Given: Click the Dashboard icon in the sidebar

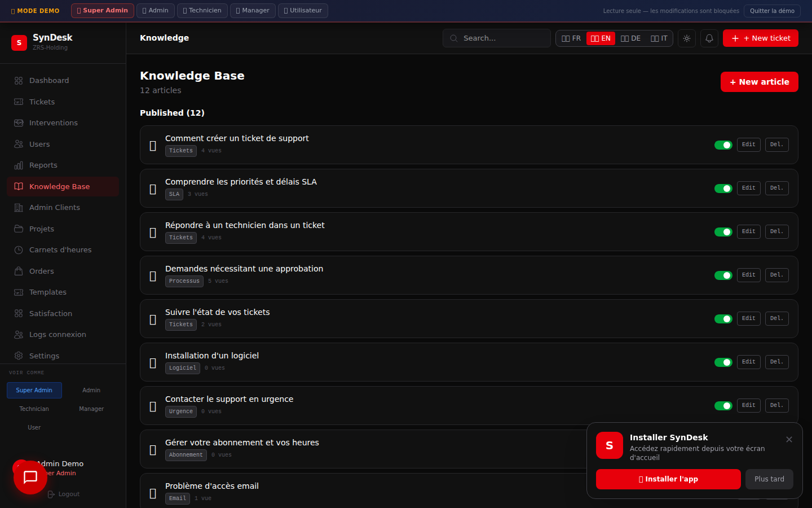Looking at the screenshot, I should [19, 81].
